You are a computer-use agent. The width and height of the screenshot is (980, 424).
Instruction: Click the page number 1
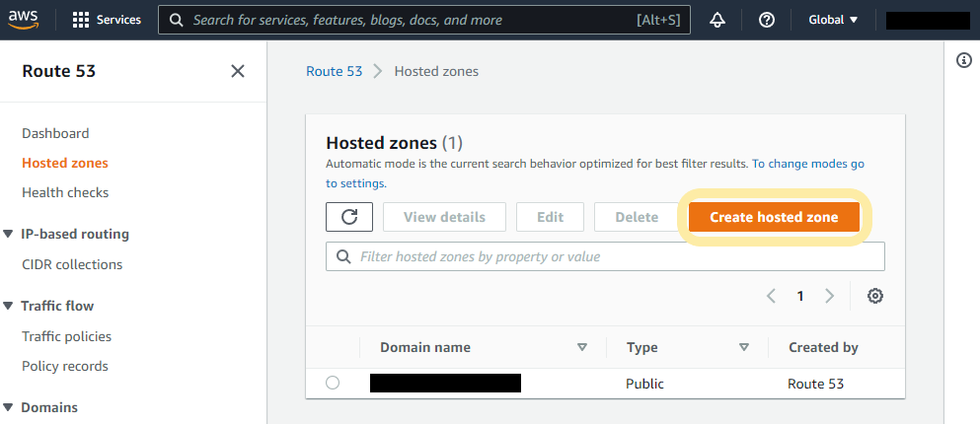[x=800, y=296]
